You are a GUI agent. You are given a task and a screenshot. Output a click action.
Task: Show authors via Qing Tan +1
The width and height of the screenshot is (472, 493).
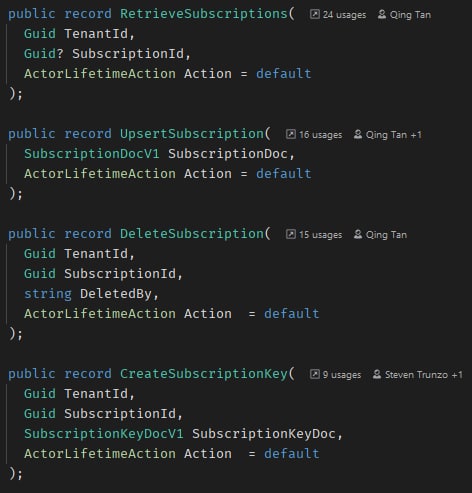394,135
